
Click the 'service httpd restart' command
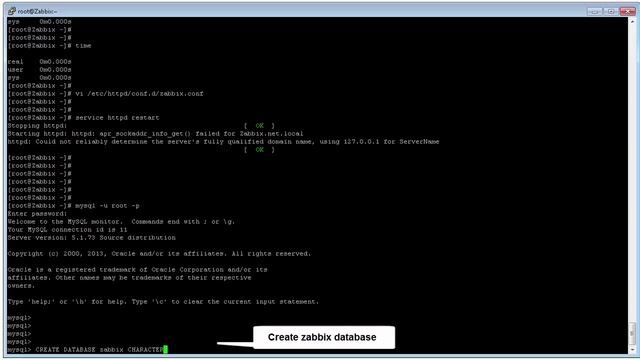pyautogui.click(x=117, y=118)
